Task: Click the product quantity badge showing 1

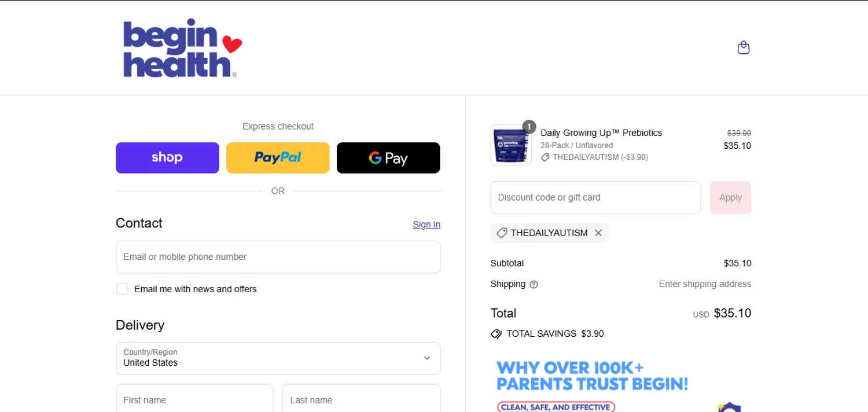Action: pos(529,127)
